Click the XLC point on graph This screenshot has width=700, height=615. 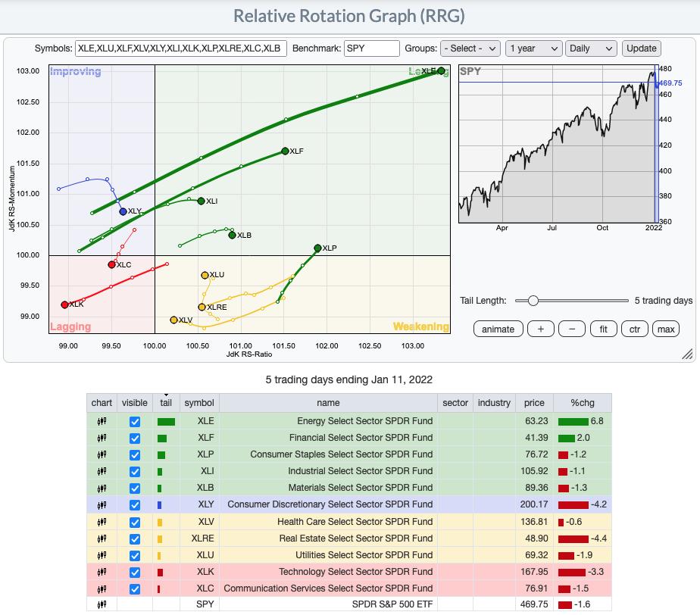[x=111, y=264]
